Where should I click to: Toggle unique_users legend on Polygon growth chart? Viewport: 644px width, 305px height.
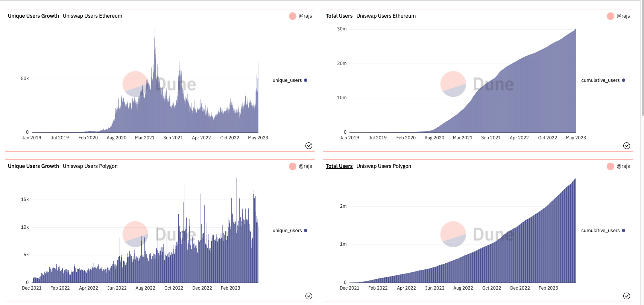click(x=290, y=231)
